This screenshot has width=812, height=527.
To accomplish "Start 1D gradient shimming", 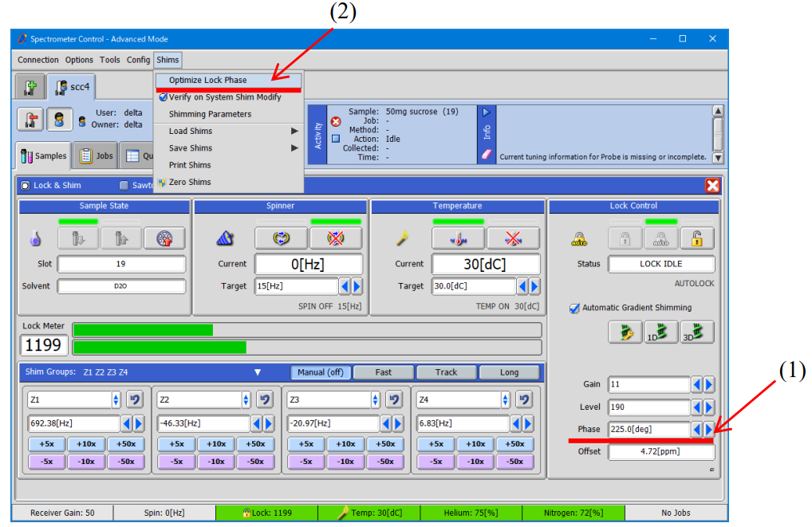I will (660, 332).
